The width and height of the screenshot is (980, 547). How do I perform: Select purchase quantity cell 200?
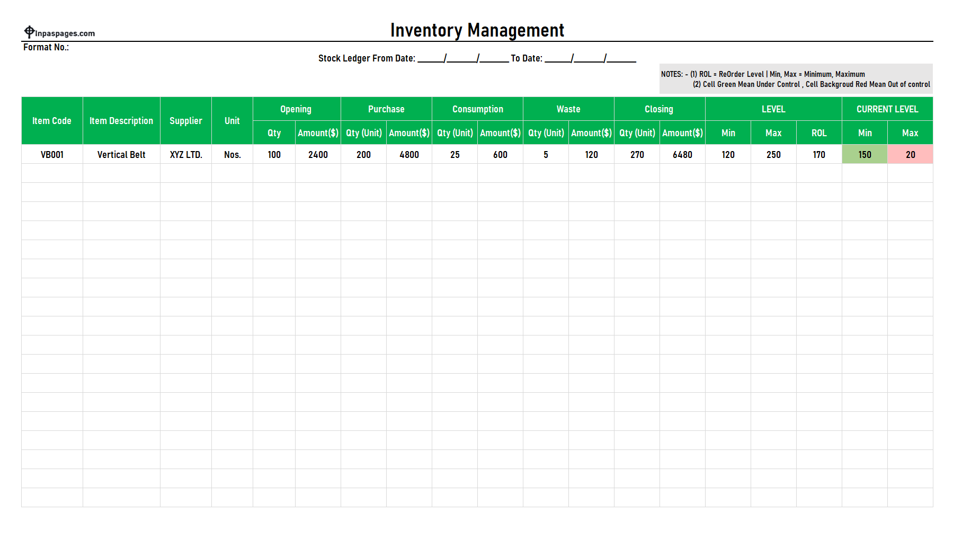[363, 154]
